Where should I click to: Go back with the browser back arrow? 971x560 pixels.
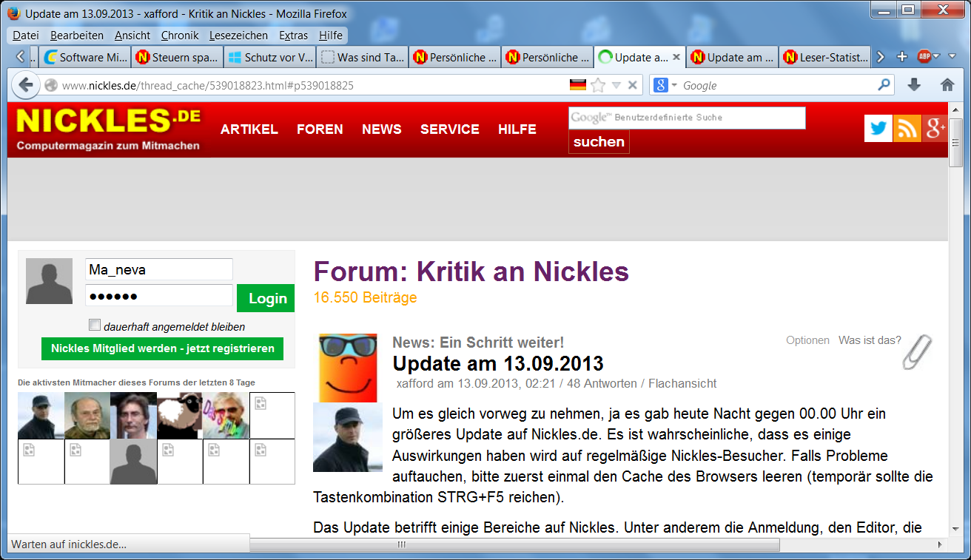(26, 85)
